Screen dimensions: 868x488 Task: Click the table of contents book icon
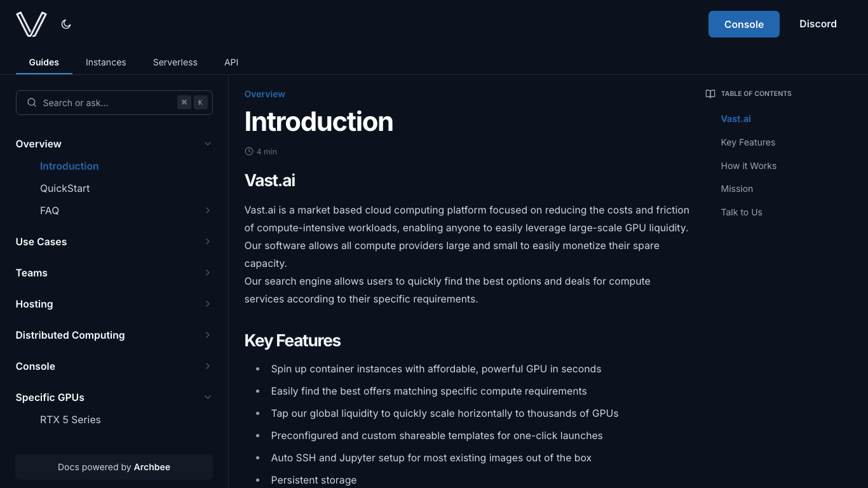(709, 93)
